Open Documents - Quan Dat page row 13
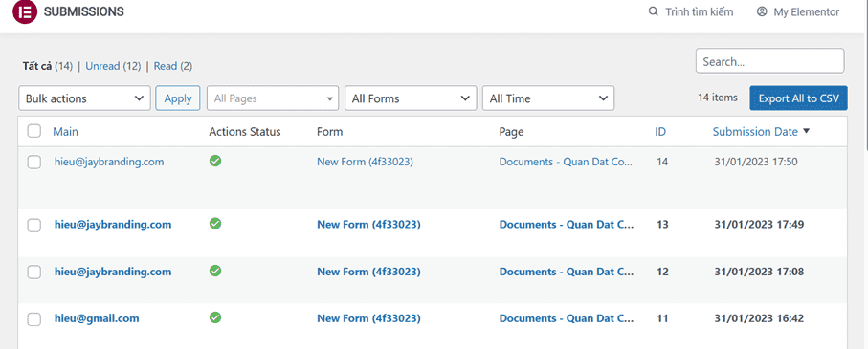868x349 pixels. coord(567,225)
